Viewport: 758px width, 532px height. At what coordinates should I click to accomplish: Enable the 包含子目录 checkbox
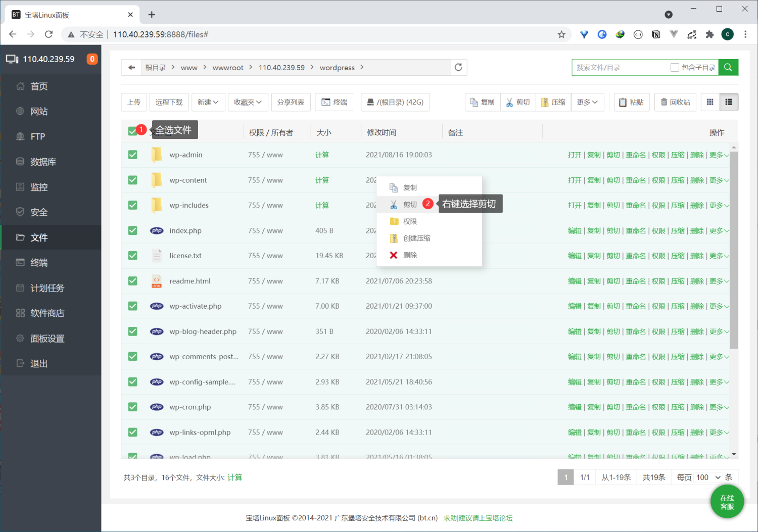point(675,67)
